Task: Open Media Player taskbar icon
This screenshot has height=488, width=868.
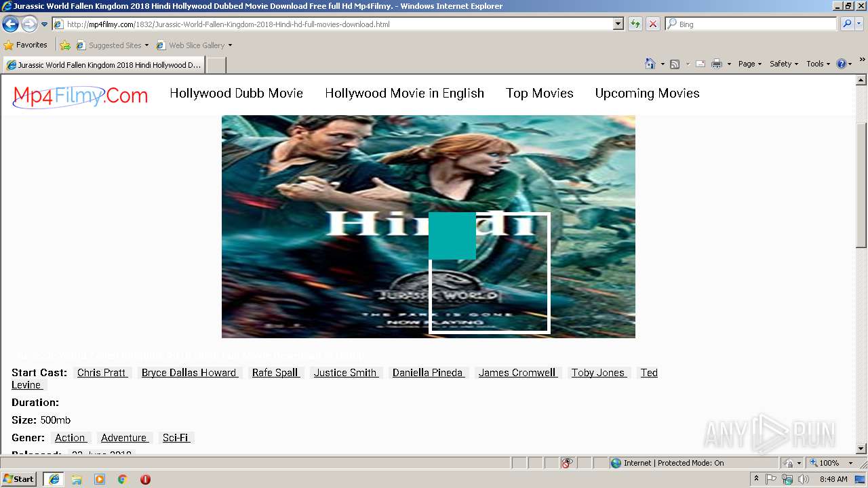Action: click(x=100, y=479)
